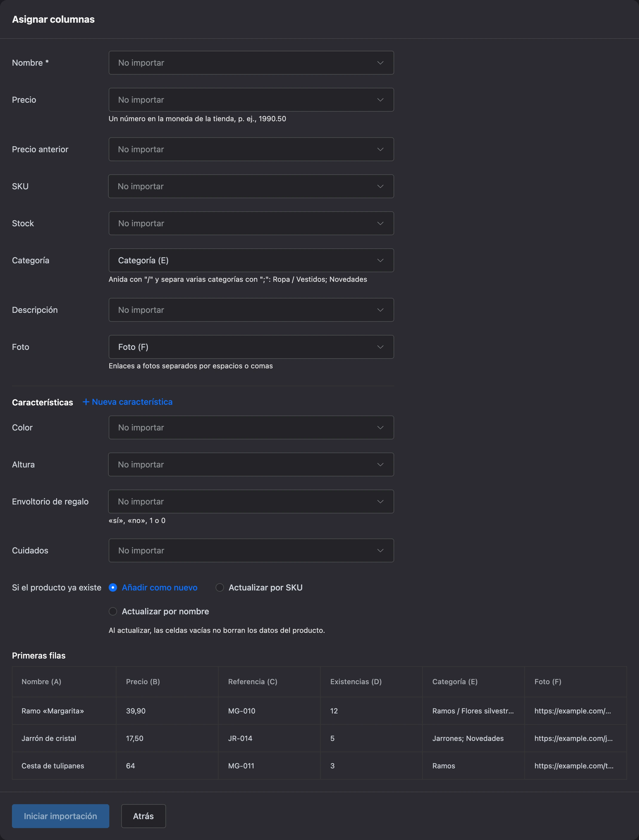Click the plus icon beside Nueva característica

coord(86,402)
